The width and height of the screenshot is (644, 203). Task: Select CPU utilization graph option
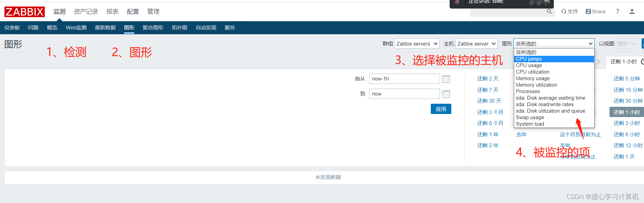(554, 72)
